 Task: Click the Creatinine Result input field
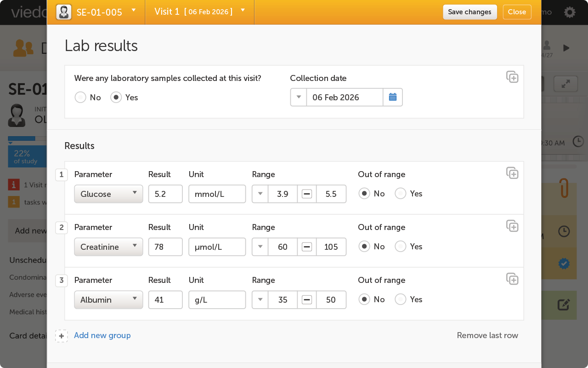[165, 247]
